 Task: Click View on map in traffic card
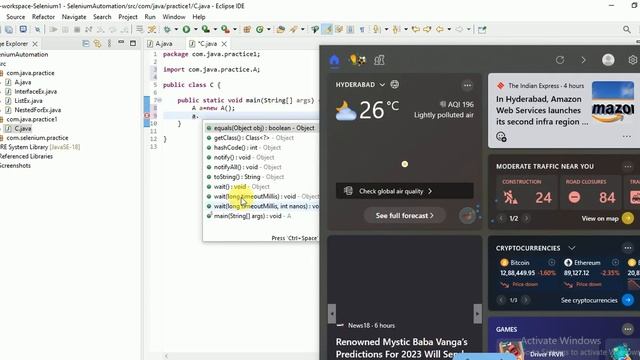pos(600,218)
